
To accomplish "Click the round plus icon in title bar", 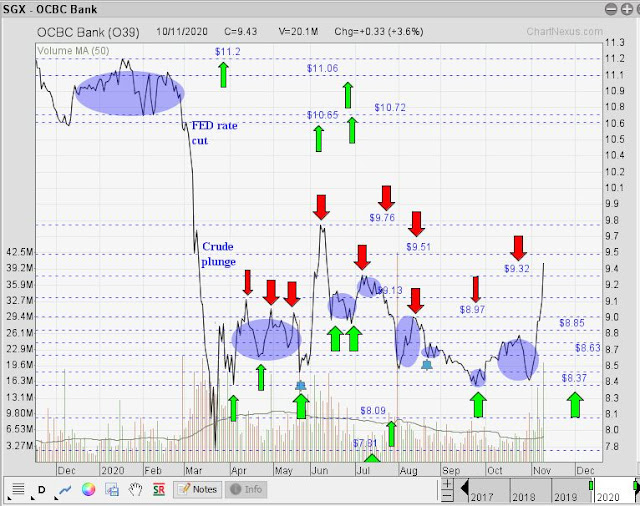I will pyautogui.click(x=627, y=9).
